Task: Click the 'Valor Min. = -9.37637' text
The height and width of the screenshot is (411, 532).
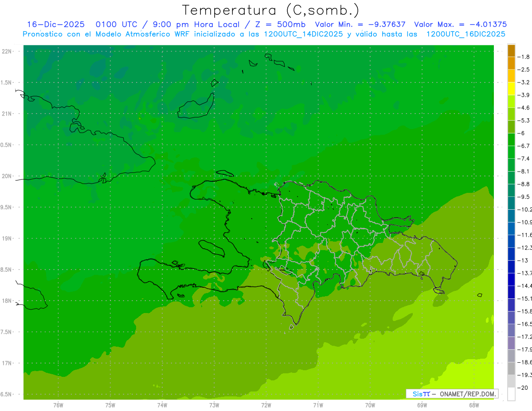Action: point(360,24)
